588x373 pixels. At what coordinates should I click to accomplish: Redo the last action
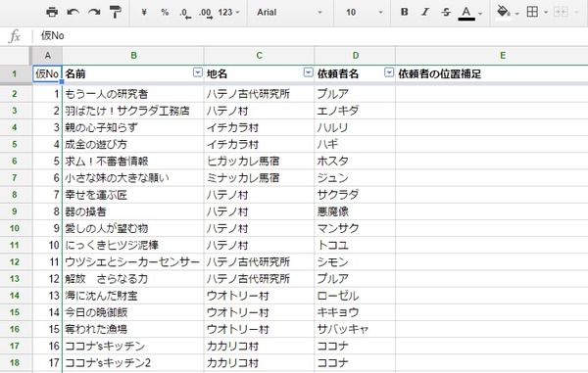point(94,13)
